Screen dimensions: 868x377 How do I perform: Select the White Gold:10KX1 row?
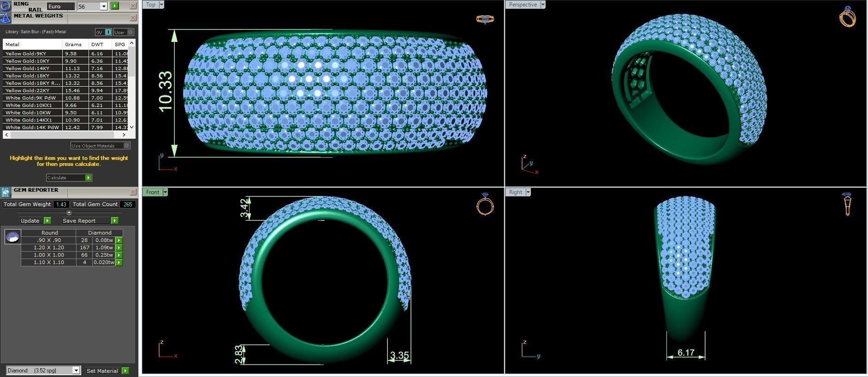coord(66,105)
